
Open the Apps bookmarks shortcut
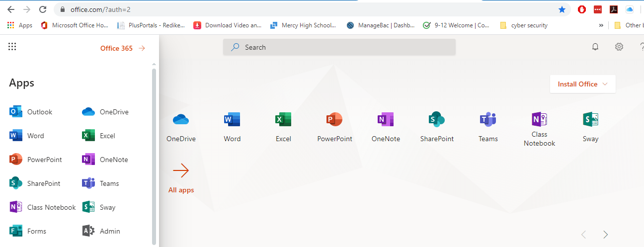[x=20, y=25]
